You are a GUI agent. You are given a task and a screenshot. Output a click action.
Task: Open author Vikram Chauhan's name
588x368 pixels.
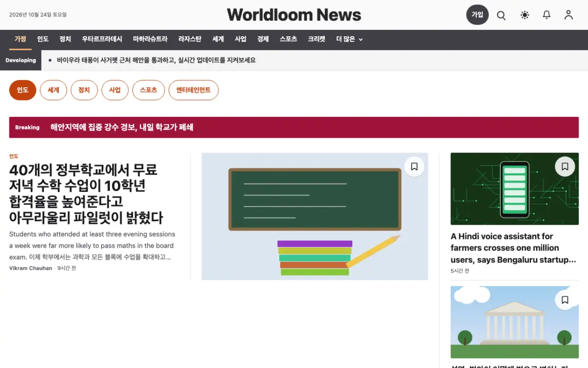[x=30, y=268]
